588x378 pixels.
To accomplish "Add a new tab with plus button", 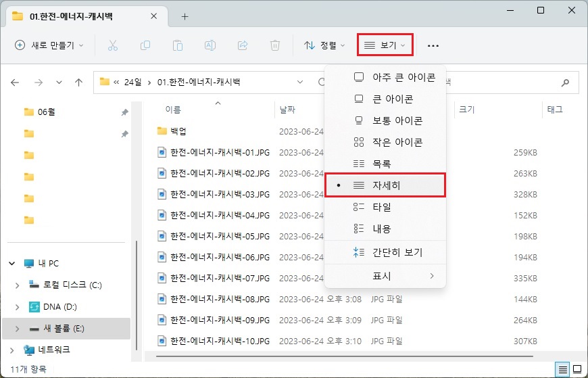I will 185,16.
